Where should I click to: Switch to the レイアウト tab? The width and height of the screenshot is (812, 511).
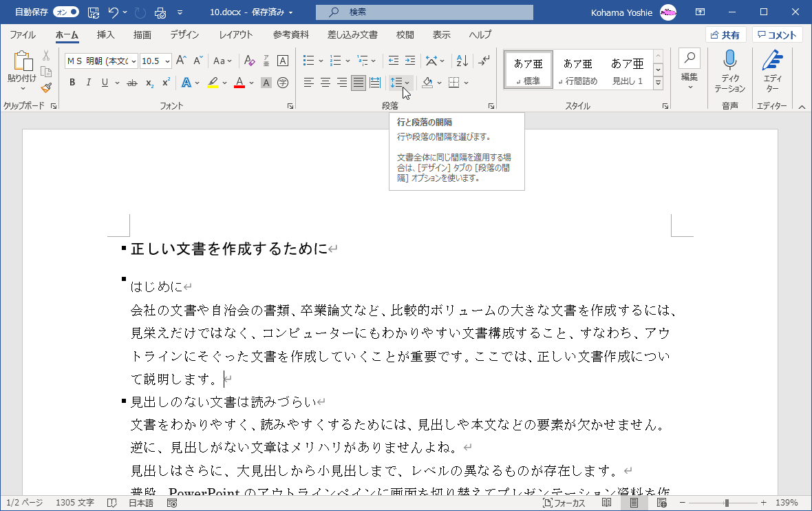click(235, 34)
